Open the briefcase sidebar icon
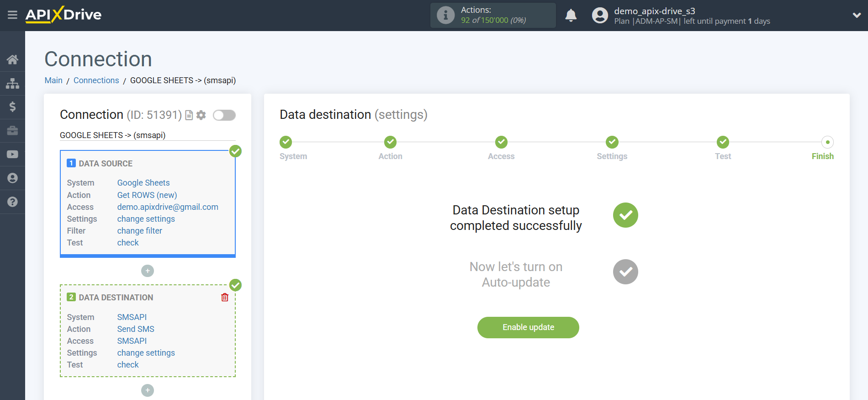 coord(12,131)
